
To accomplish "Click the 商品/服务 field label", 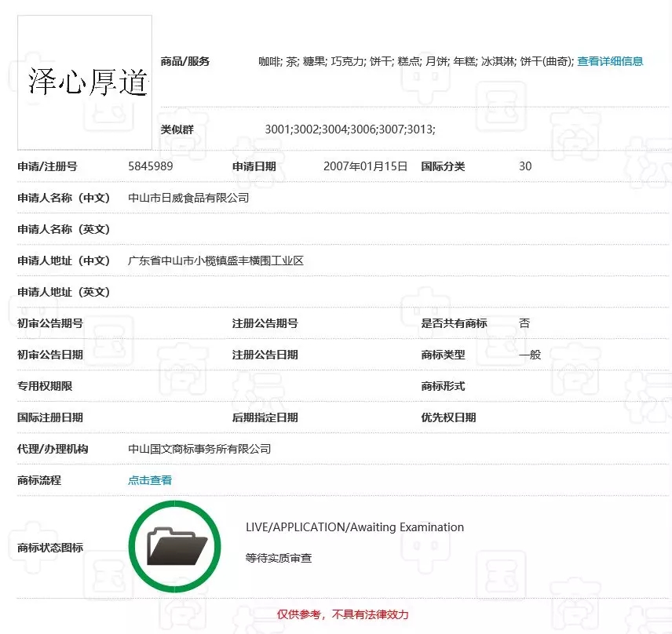I will click(x=185, y=61).
